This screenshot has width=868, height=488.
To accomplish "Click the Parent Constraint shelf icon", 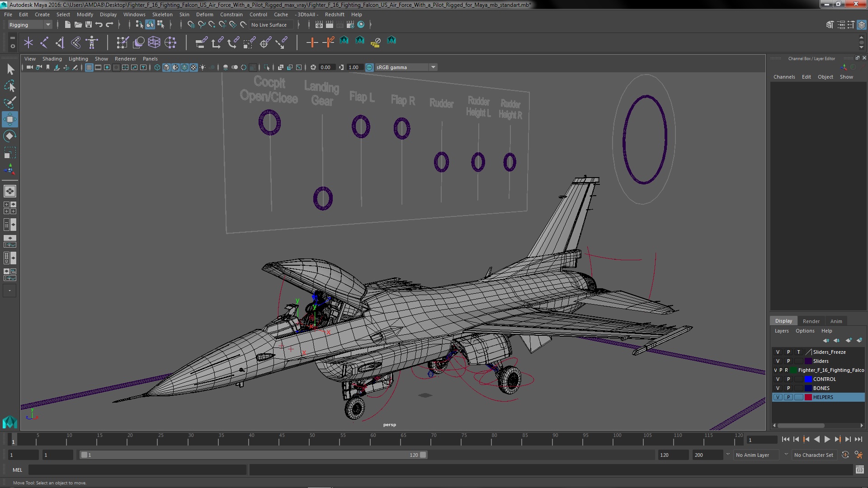I will pyautogui.click(x=201, y=42).
